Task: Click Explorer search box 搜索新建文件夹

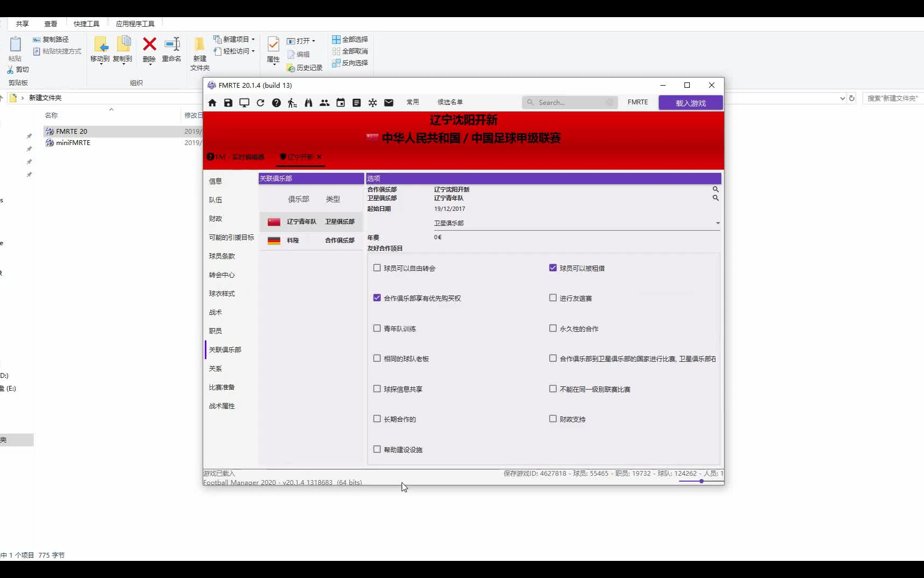Action: tap(892, 98)
